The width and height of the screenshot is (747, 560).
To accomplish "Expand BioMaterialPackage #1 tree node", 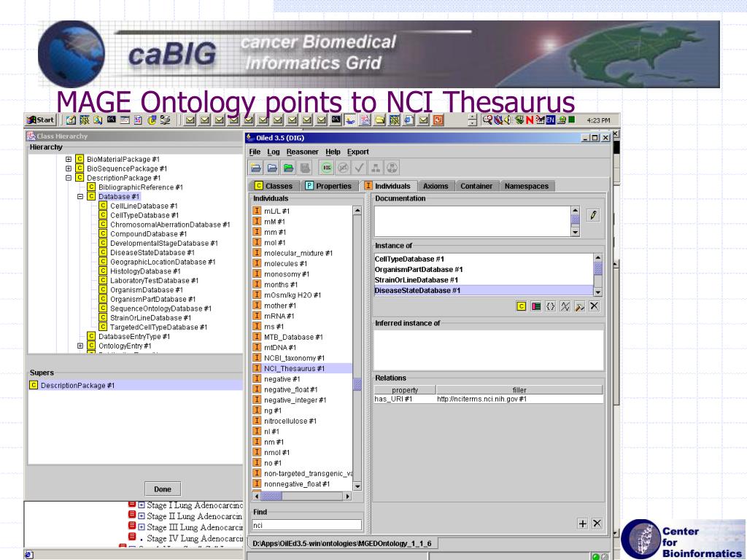I will click(69, 159).
